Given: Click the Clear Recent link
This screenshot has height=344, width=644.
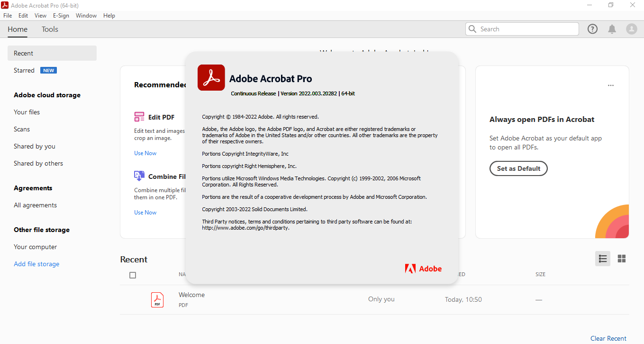Looking at the screenshot, I should (x=608, y=338).
